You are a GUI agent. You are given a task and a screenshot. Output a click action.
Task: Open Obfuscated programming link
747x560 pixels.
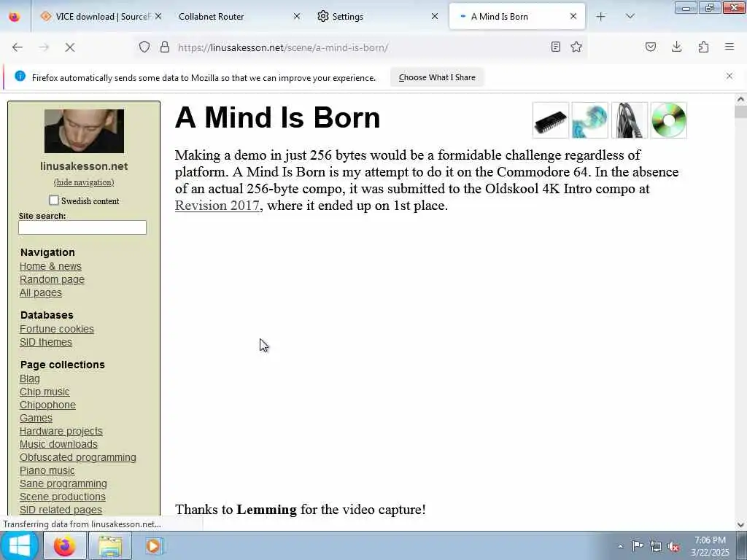click(x=77, y=458)
